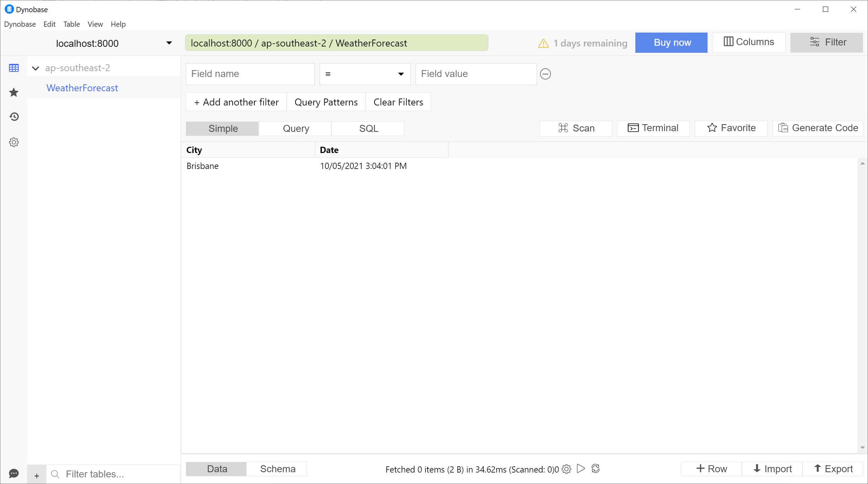Click the Settings gear icon

(x=14, y=141)
